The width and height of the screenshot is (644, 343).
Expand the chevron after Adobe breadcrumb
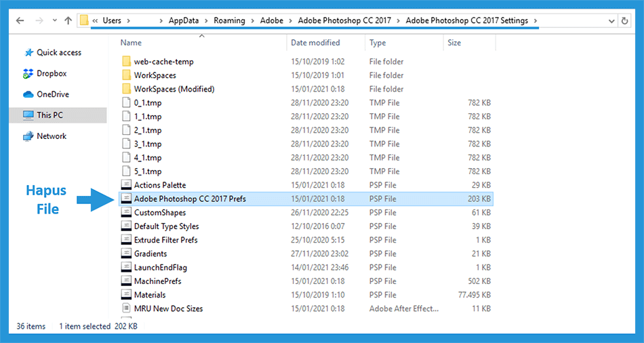click(290, 20)
